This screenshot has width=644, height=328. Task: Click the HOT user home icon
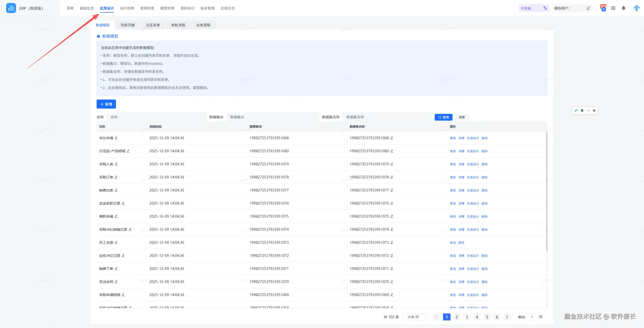click(603, 8)
